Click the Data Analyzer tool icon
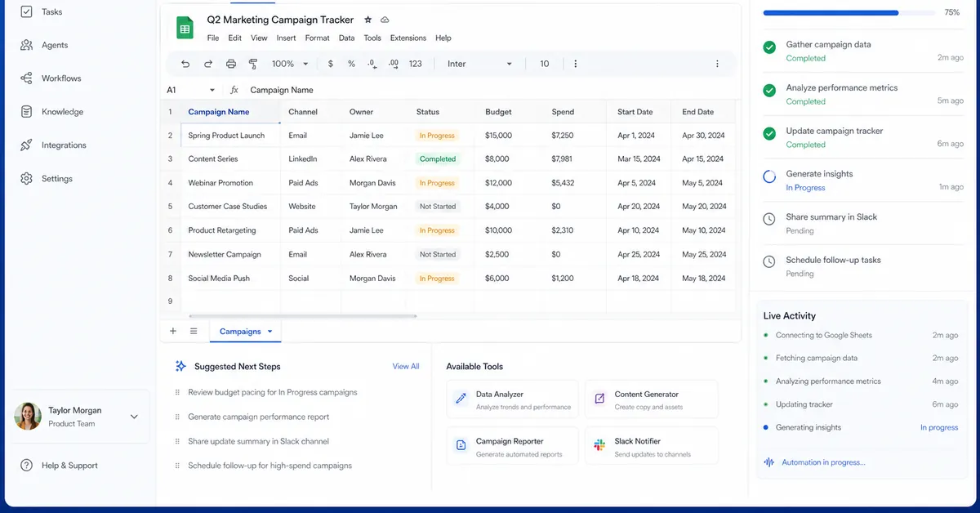 tap(461, 399)
